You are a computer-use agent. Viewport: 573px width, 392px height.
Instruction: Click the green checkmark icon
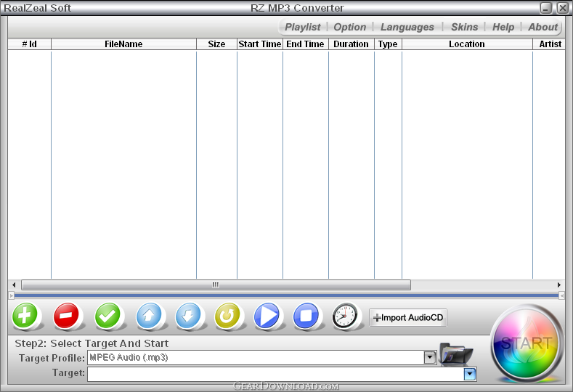(x=109, y=317)
